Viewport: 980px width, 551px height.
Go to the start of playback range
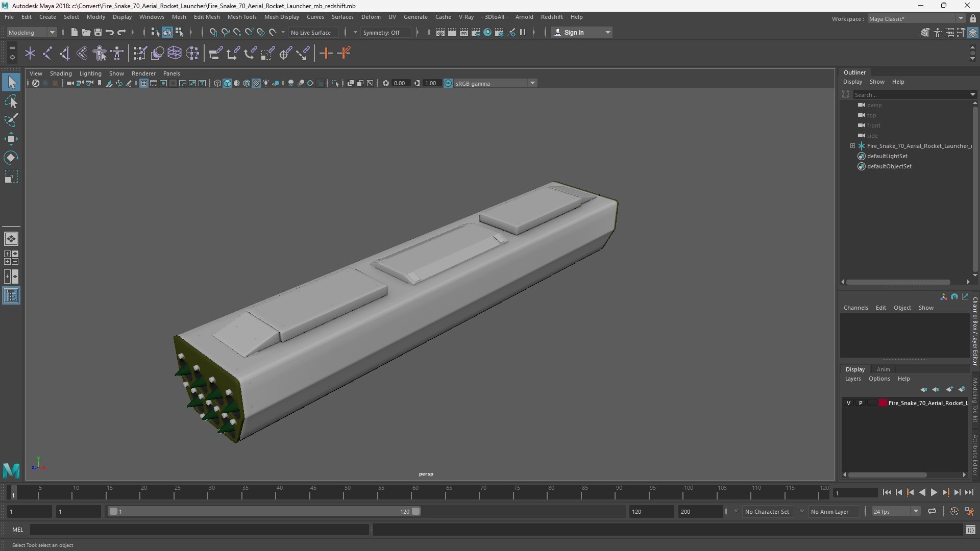pos(887,492)
